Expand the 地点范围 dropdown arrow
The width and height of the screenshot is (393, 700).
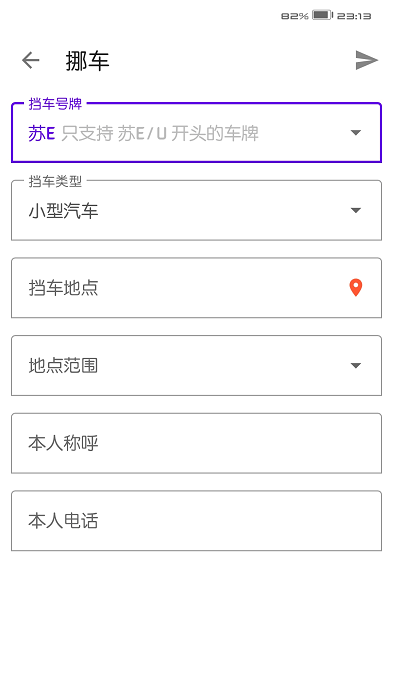355,366
